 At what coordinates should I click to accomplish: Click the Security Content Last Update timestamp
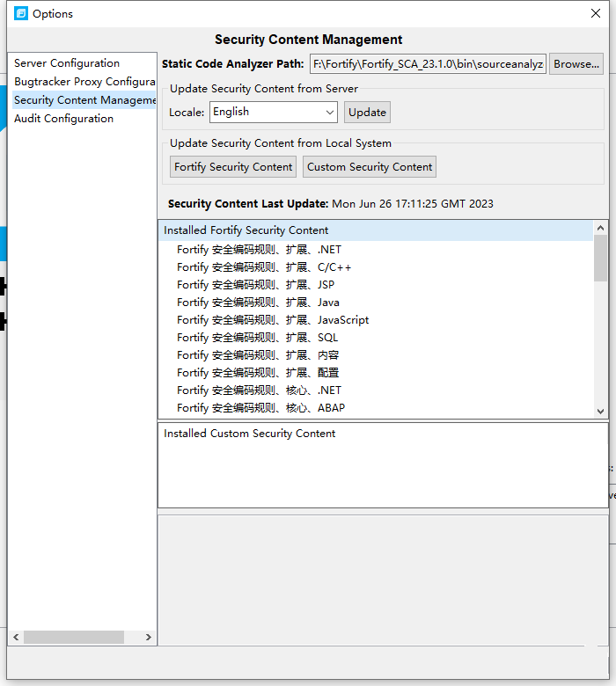click(x=413, y=204)
